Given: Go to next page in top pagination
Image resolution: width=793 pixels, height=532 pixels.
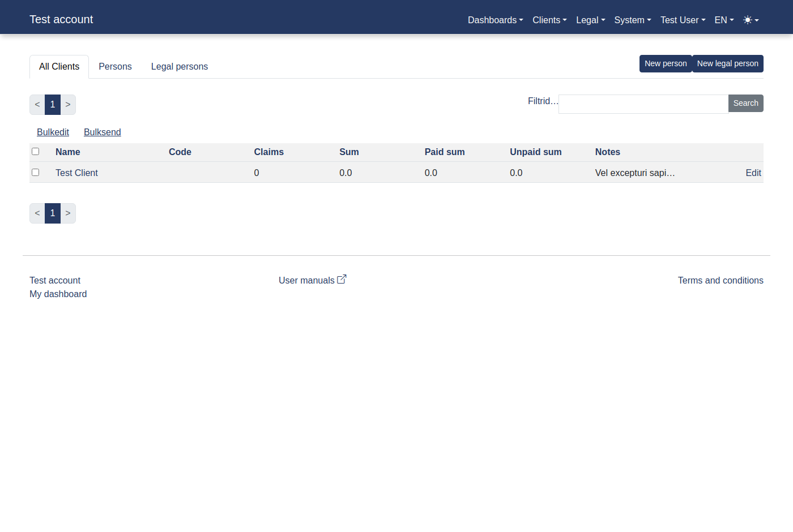Looking at the screenshot, I should [68, 105].
